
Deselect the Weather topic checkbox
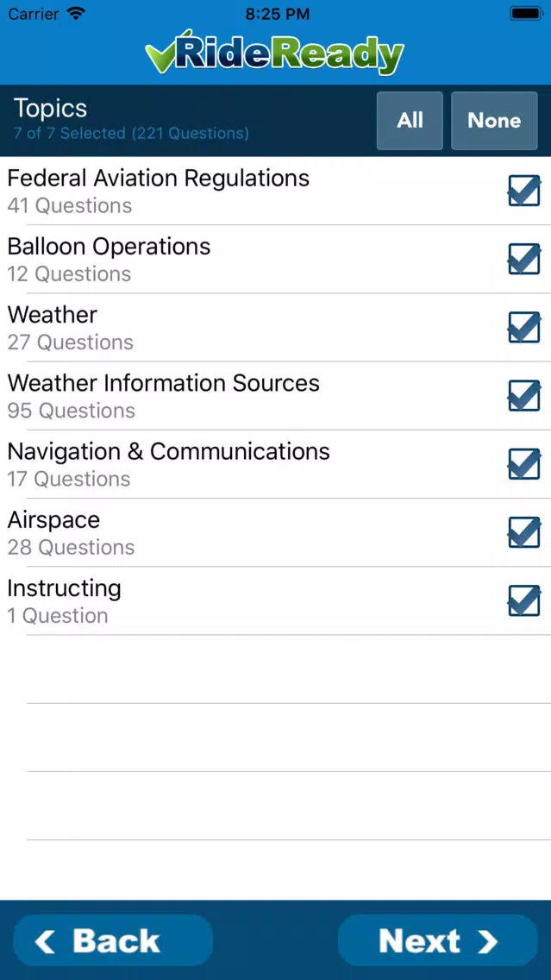pyautogui.click(x=523, y=327)
